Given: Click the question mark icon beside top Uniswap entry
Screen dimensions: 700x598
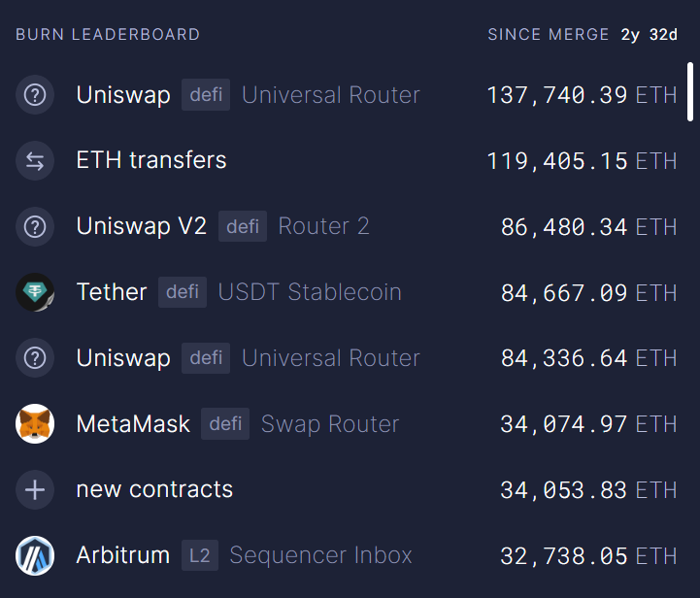Looking at the screenshot, I should click(x=35, y=95).
